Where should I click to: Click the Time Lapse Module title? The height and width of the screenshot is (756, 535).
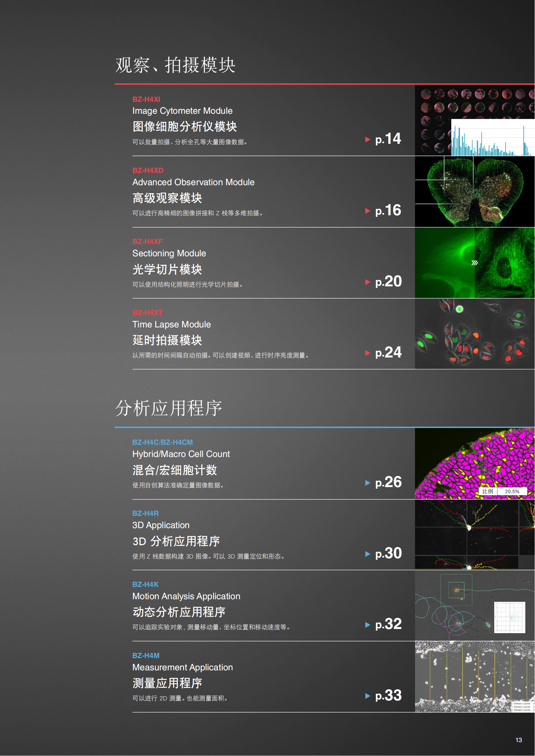(x=172, y=325)
